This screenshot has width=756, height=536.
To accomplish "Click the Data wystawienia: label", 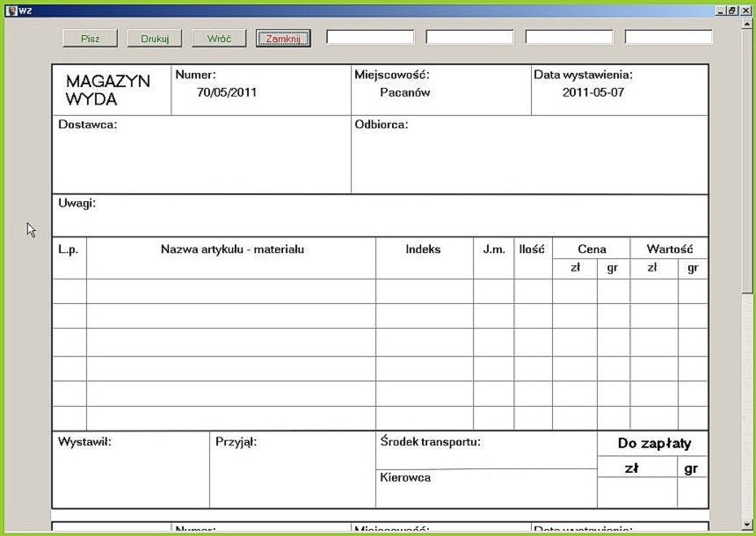I will (x=583, y=75).
